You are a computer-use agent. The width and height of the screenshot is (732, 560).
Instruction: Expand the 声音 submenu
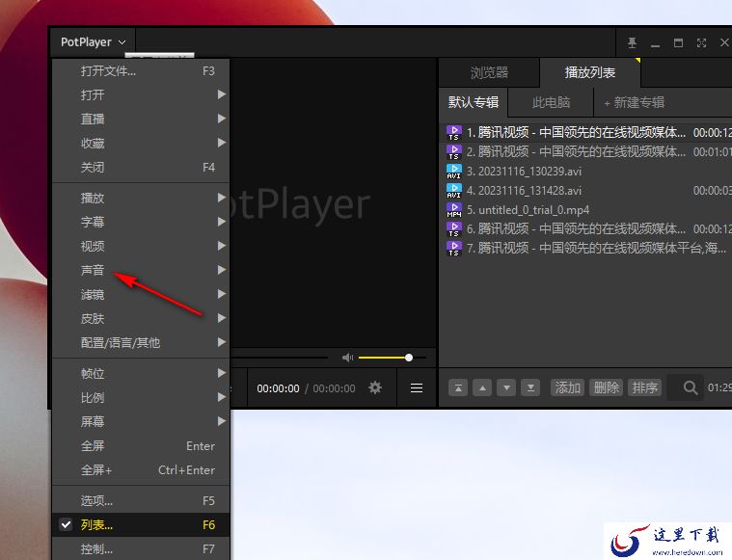[x=141, y=270]
